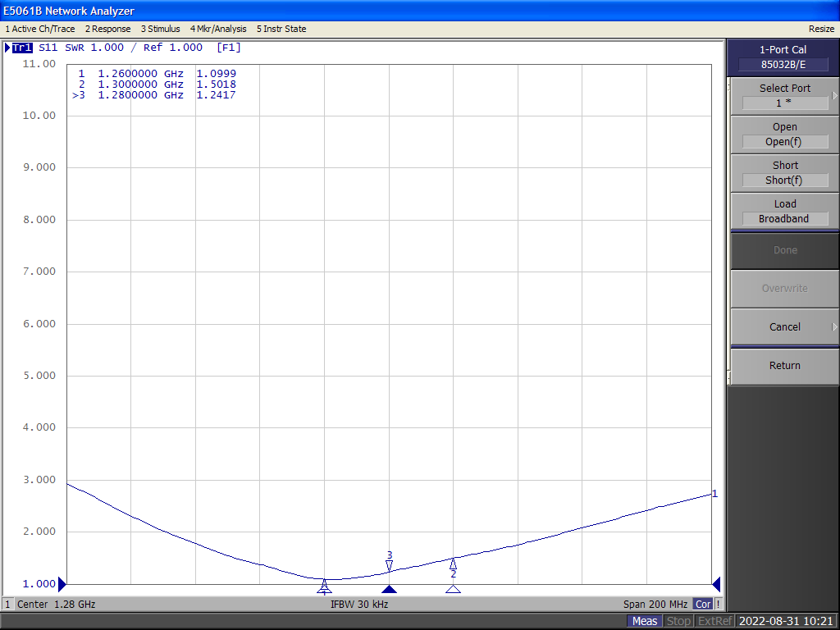Viewport: 840px width, 630px height.
Task: Click the exclamation warning indicator
Action: click(x=719, y=605)
